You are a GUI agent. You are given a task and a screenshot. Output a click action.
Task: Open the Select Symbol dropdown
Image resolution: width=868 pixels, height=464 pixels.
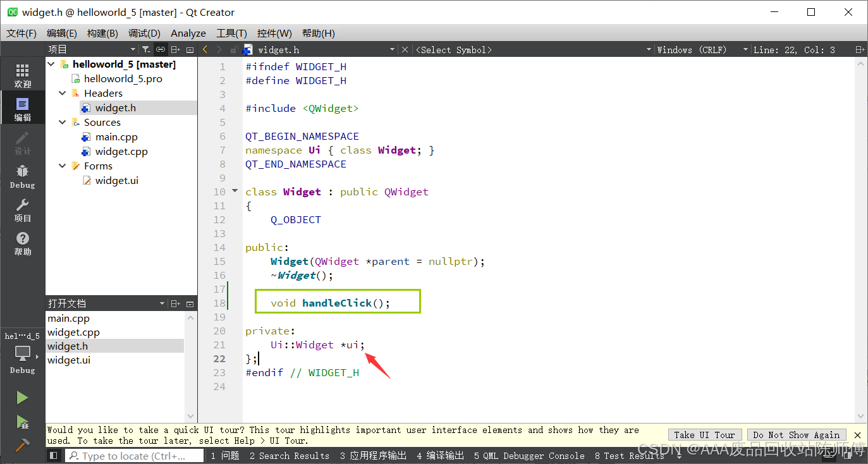[649, 49]
